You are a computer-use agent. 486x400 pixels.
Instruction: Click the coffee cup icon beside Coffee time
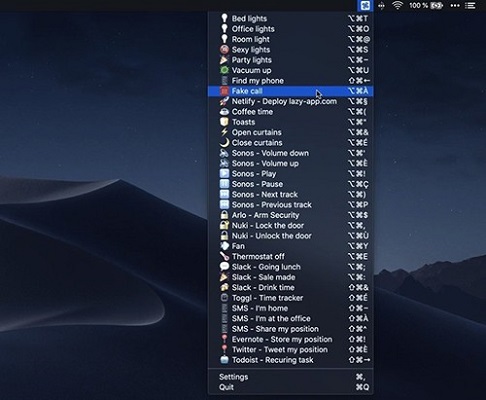(x=224, y=111)
